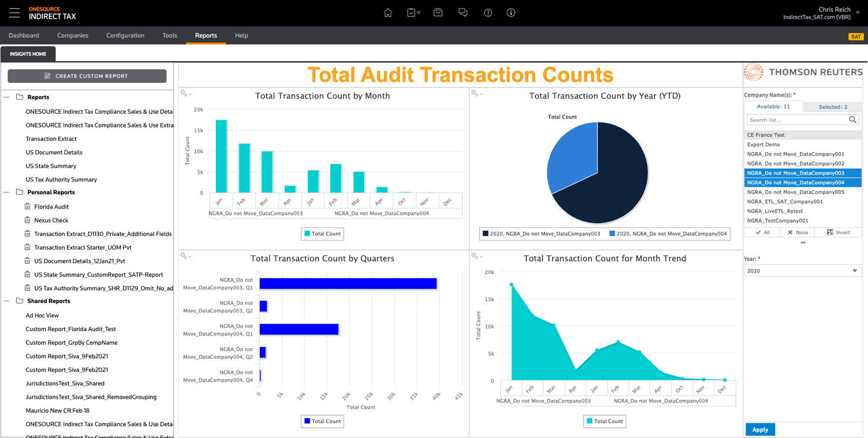The height and width of the screenshot is (438, 868).
Task: Click CREATE CUSTOM REPORT
Action: click(86, 76)
